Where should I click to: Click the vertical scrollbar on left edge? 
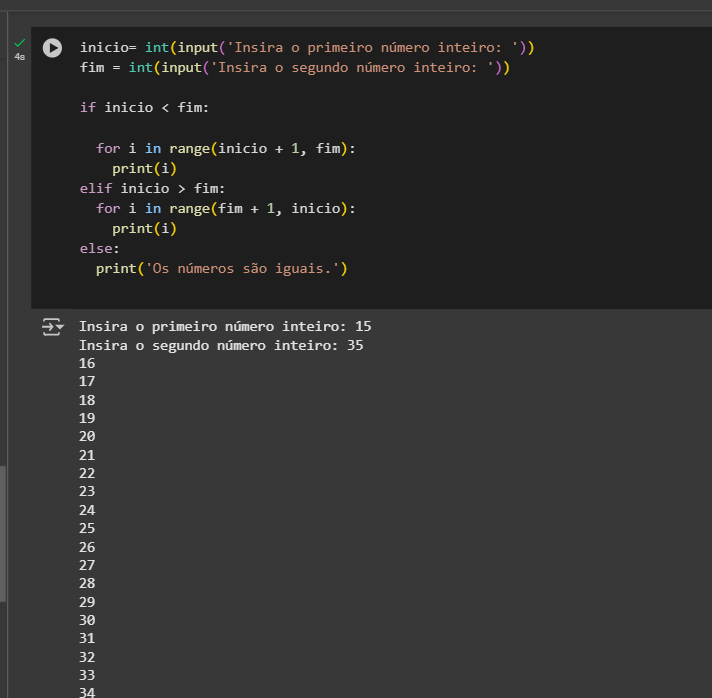pos(3,533)
